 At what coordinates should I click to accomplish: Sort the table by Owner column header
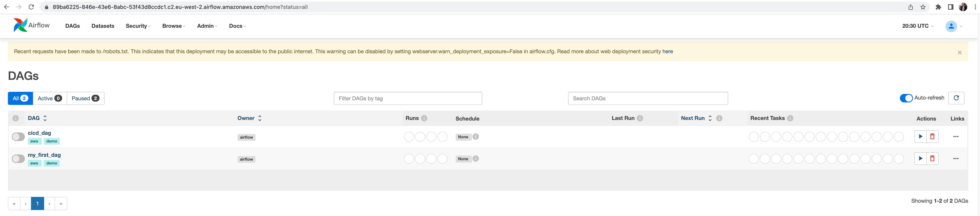coord(250,118)
